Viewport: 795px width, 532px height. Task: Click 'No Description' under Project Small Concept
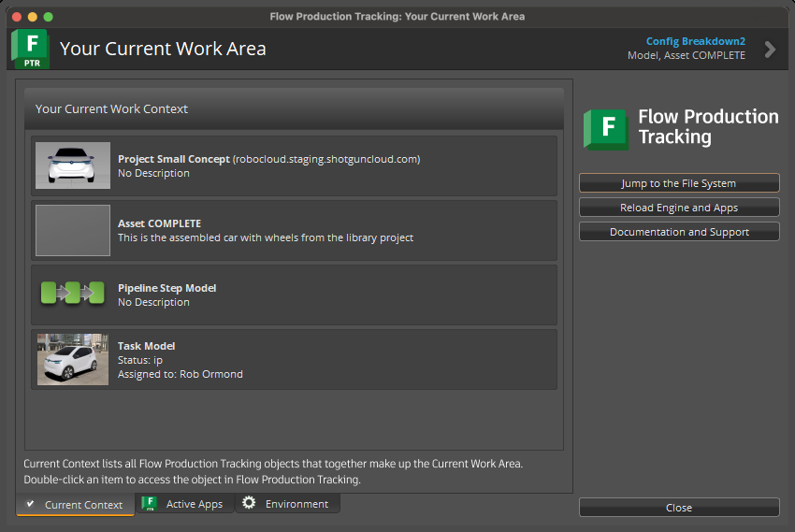click(153, 173)
